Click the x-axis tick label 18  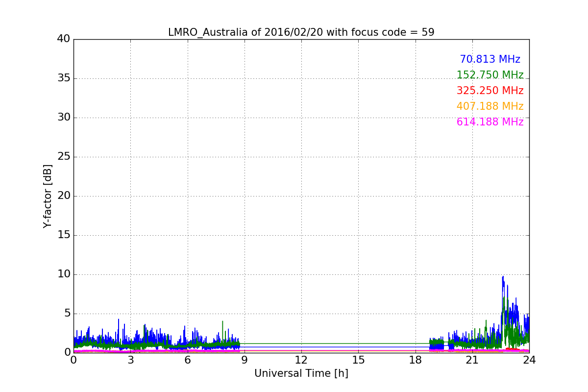pyautogui.click(x=415, y=360)
